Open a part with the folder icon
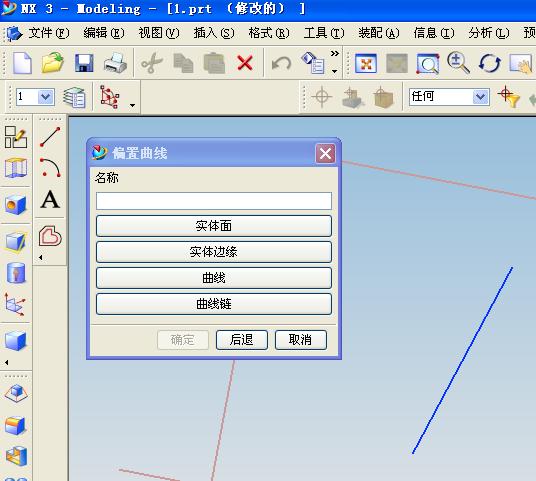Viewport: 536px width, 481px height. click(53, 63)
